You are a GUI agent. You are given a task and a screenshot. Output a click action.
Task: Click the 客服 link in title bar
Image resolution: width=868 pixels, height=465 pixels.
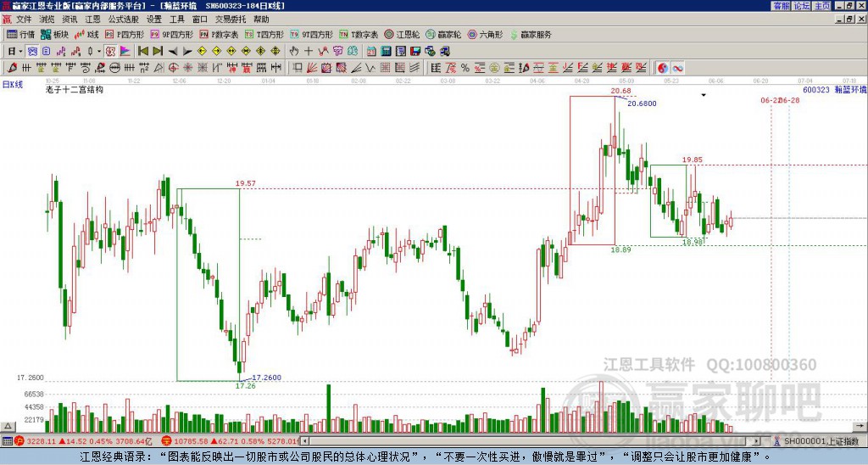pyautogui.click(x=781, y=6)
